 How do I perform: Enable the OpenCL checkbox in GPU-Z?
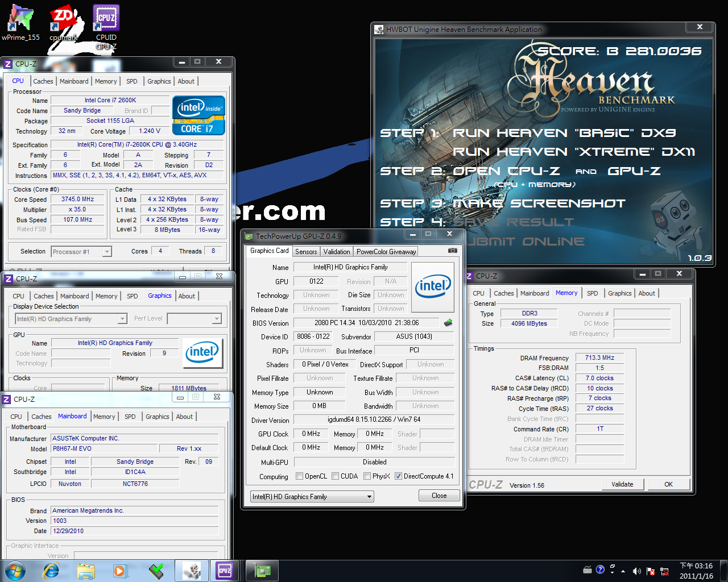coord(300,476)
